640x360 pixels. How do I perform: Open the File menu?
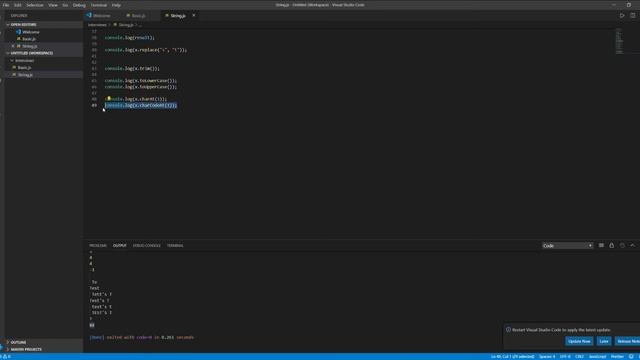coord(6,5)
